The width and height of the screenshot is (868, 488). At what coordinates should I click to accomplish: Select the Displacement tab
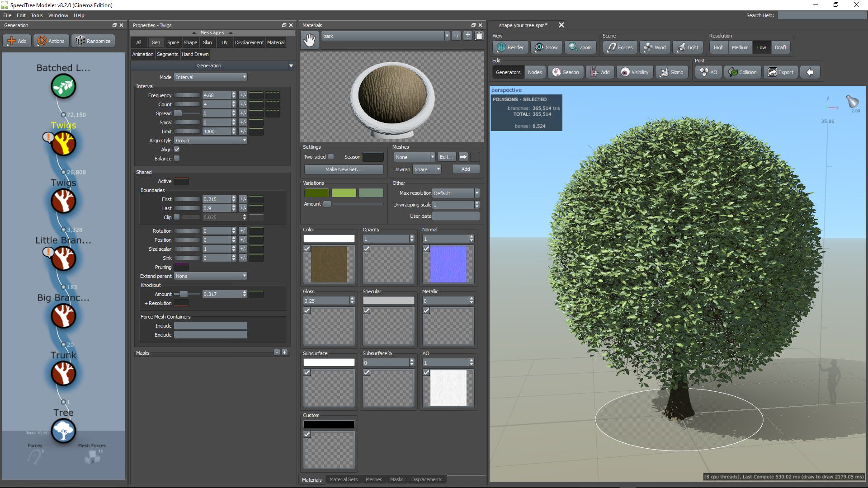click(x=249, y=42)
